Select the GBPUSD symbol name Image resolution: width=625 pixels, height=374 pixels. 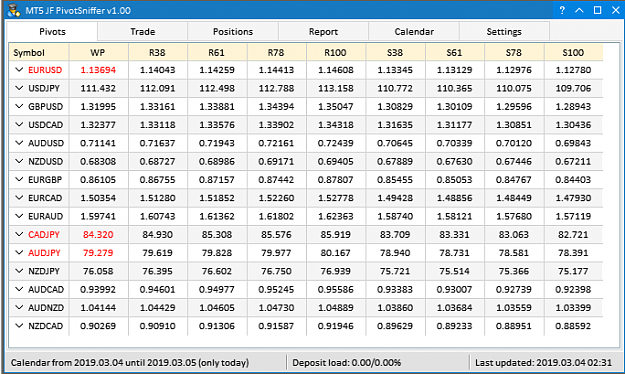click(45, 107)
